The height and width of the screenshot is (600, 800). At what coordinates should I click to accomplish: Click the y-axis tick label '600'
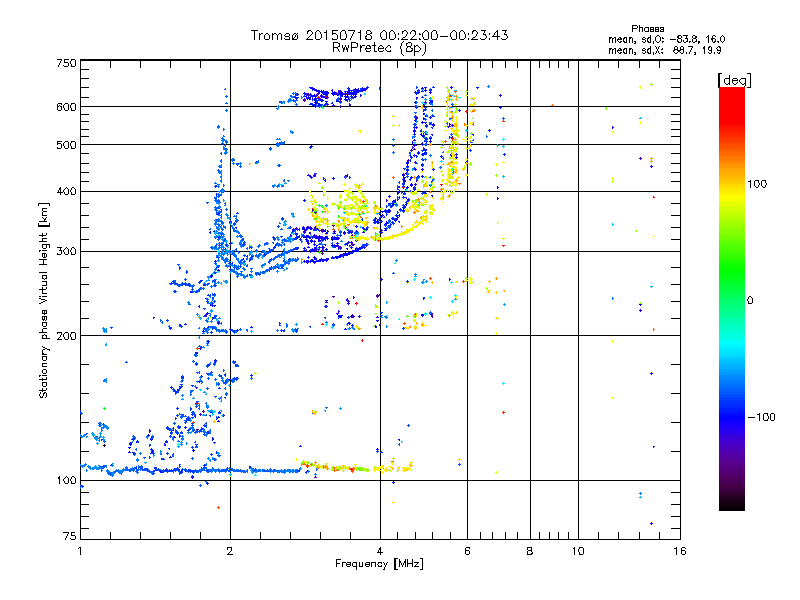coord(66,107)
